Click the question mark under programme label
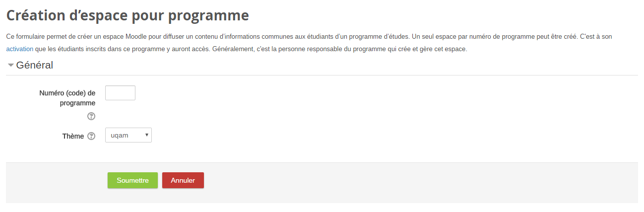This screenshot has height=212, width=644. tap(91, 116)
